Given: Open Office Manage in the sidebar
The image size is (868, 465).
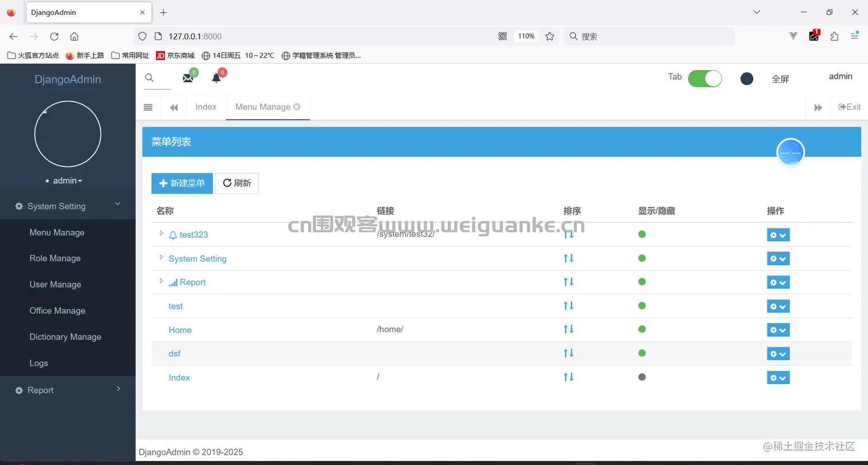Looking at the screenshot, I should click(57, 311).
